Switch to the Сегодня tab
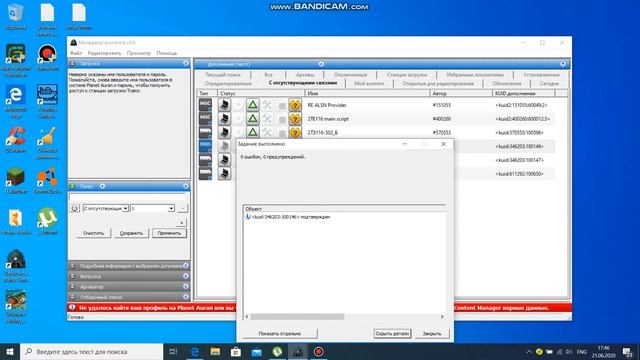 [549, 83]
